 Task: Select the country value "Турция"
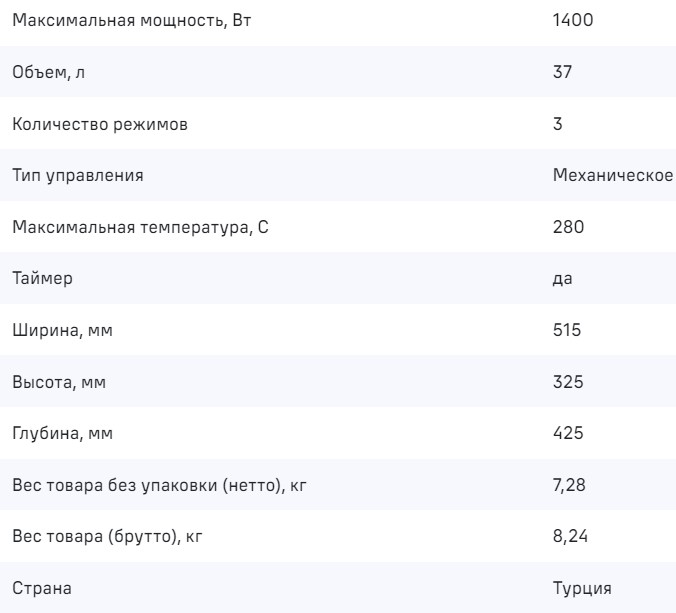point(582,589)
